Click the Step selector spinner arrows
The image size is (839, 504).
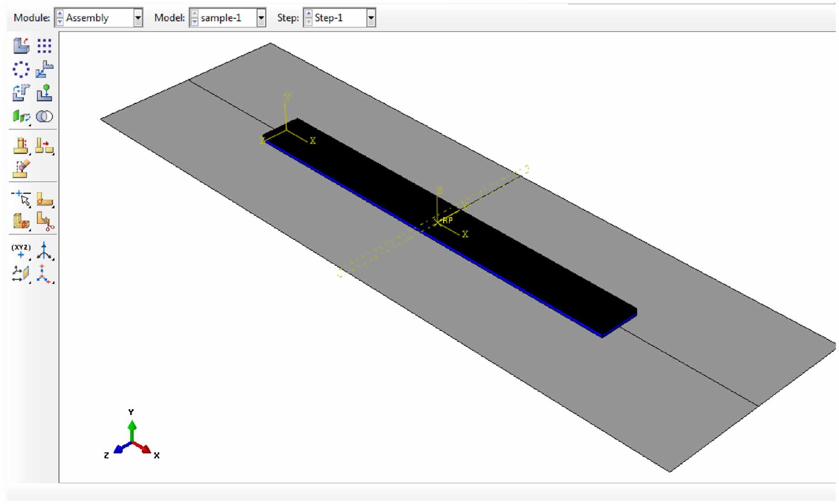(309, 18)
